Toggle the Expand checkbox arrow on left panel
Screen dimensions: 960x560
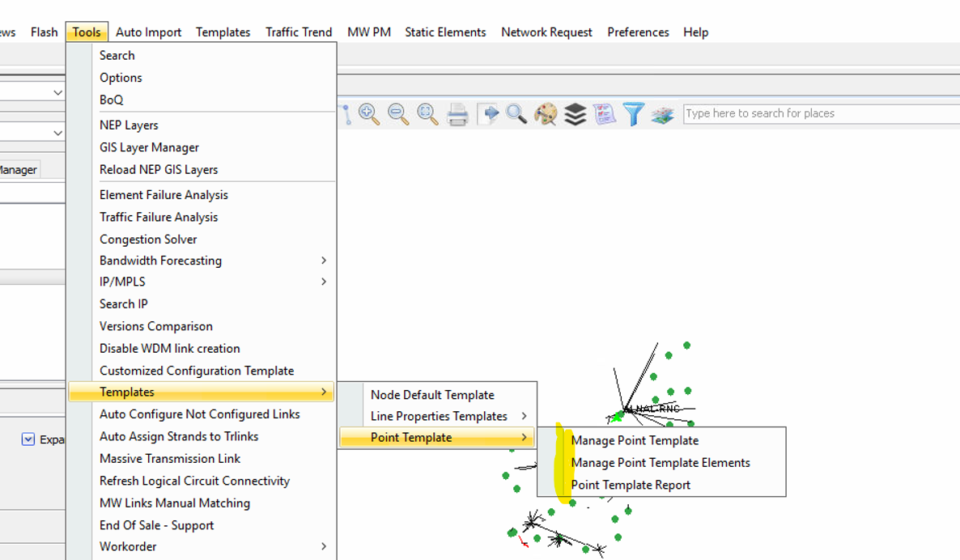[28, 439]
